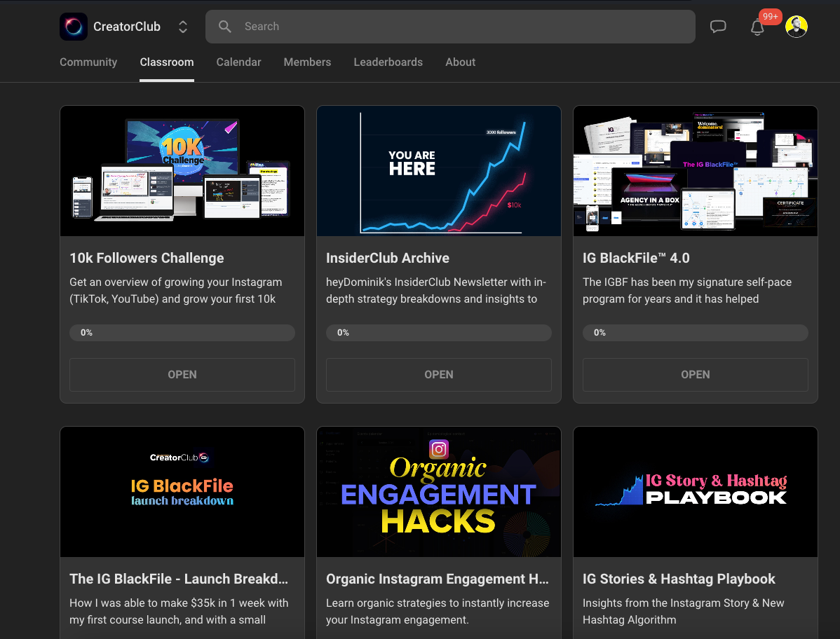Open the IG Story & Hashtag Playbook thumbnail
840x639 pixels.
(x=696, y=492)
